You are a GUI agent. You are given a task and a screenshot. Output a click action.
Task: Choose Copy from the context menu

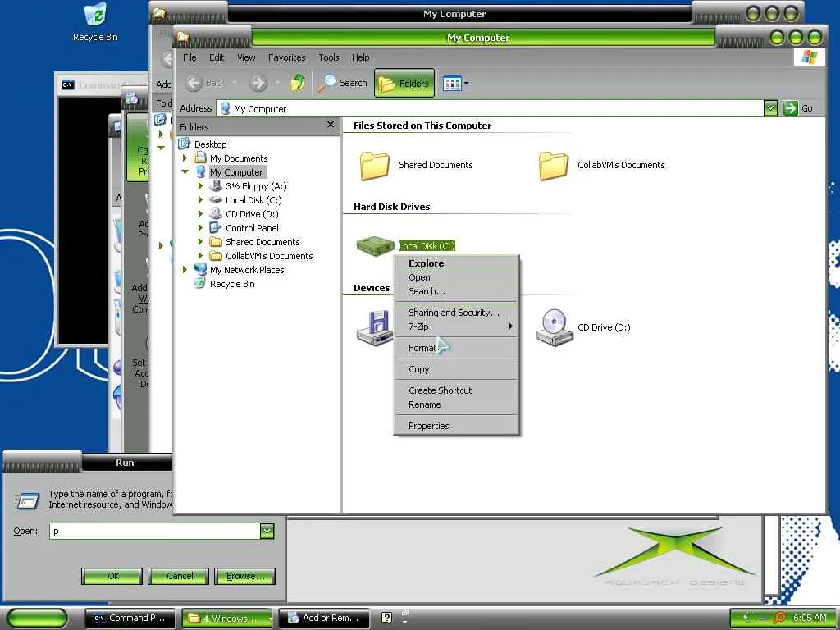point(456,369)
